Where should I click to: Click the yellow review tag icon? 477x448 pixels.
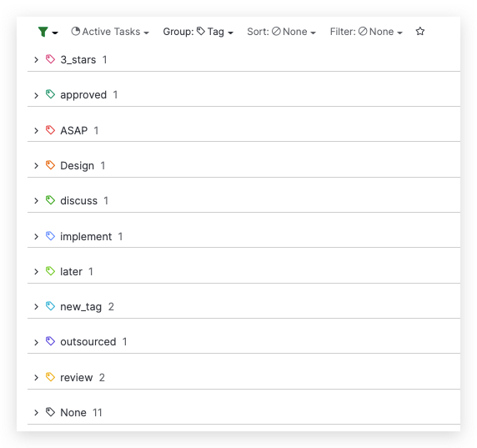coord(50,377)
